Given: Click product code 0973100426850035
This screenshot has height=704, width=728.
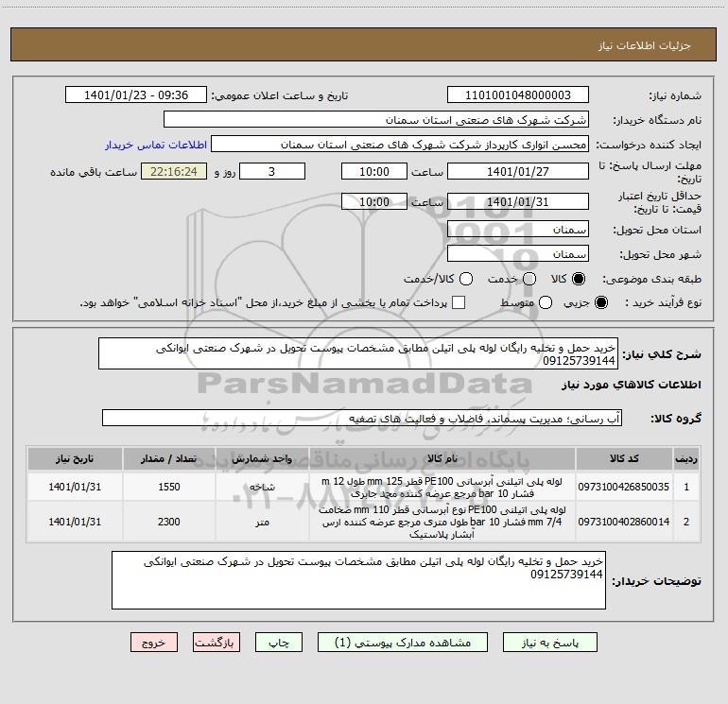Looking at the screenshot, I should click(x=624, y=487).
